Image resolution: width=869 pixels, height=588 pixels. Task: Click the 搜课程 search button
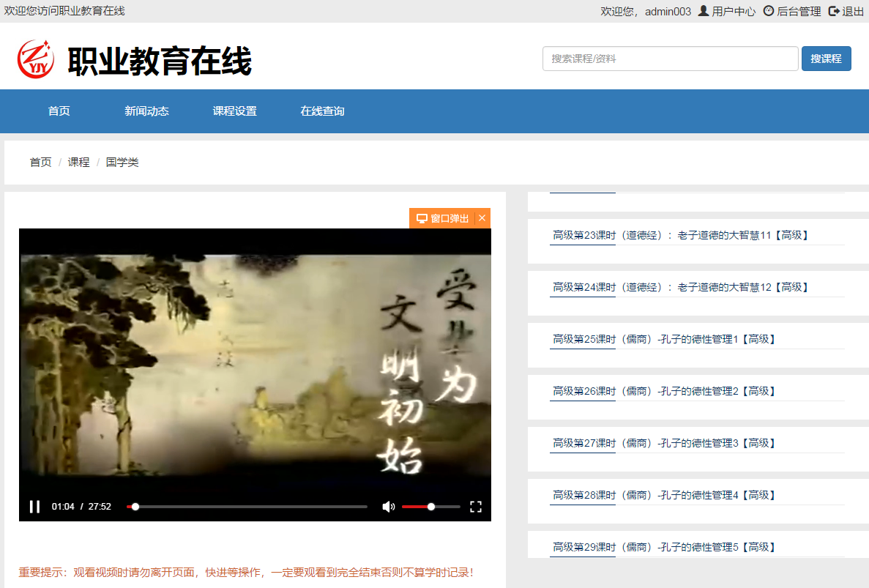(x=826, y=59)
